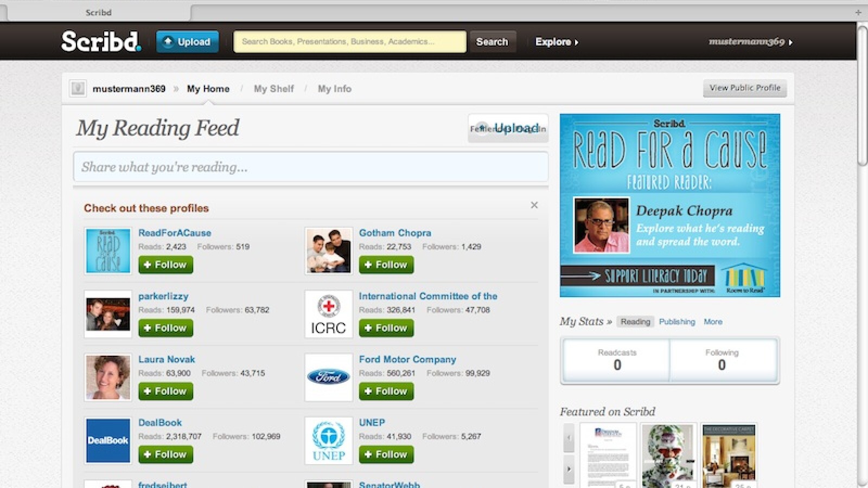Open the mustermann369 account dropdown
Viewport: 868px width, 488px height.
coord(750,42)
